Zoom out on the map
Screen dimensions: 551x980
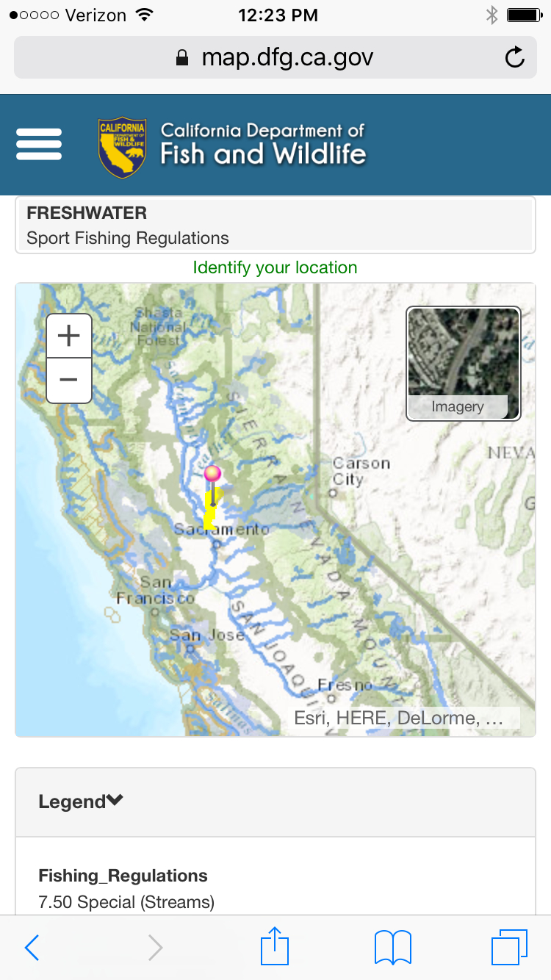point(69,380)
